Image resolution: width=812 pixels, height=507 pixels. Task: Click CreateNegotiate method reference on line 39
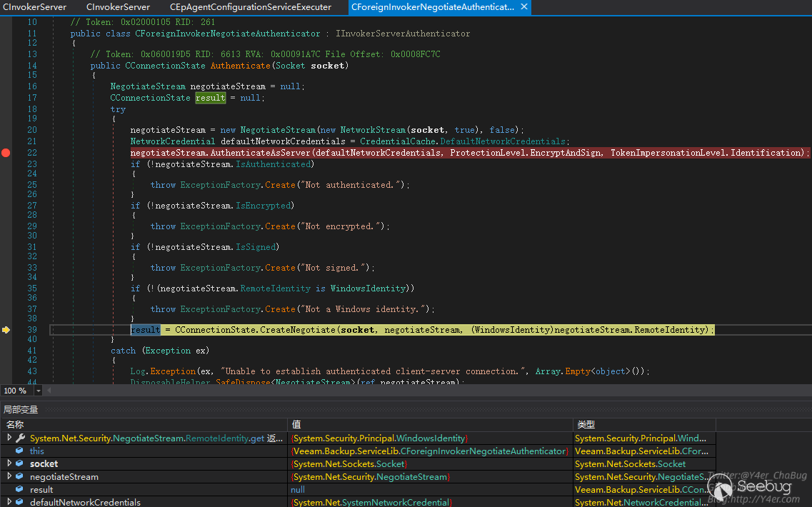[x=297, y=330]
